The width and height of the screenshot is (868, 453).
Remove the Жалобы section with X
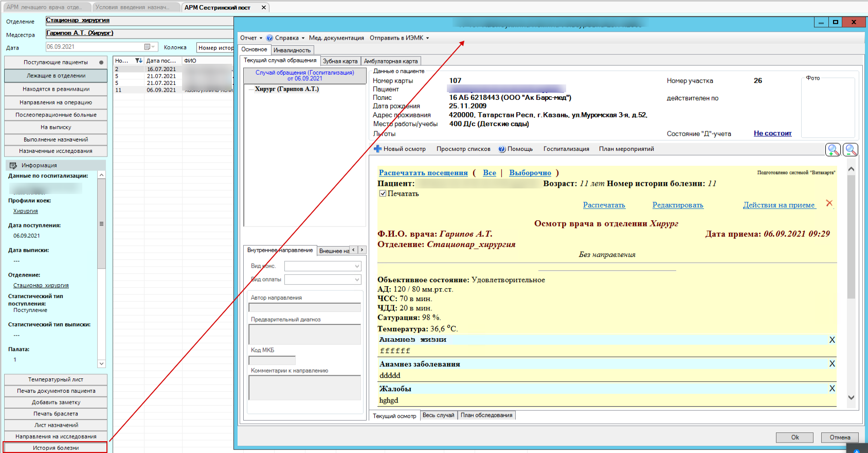pyautogui.click(x=832, y=389)
